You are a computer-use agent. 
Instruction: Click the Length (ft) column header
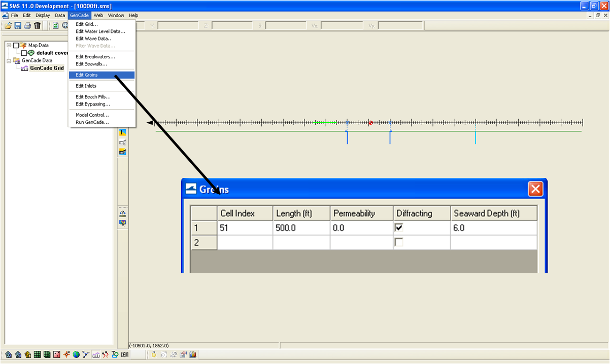click(x=301, y=213)
